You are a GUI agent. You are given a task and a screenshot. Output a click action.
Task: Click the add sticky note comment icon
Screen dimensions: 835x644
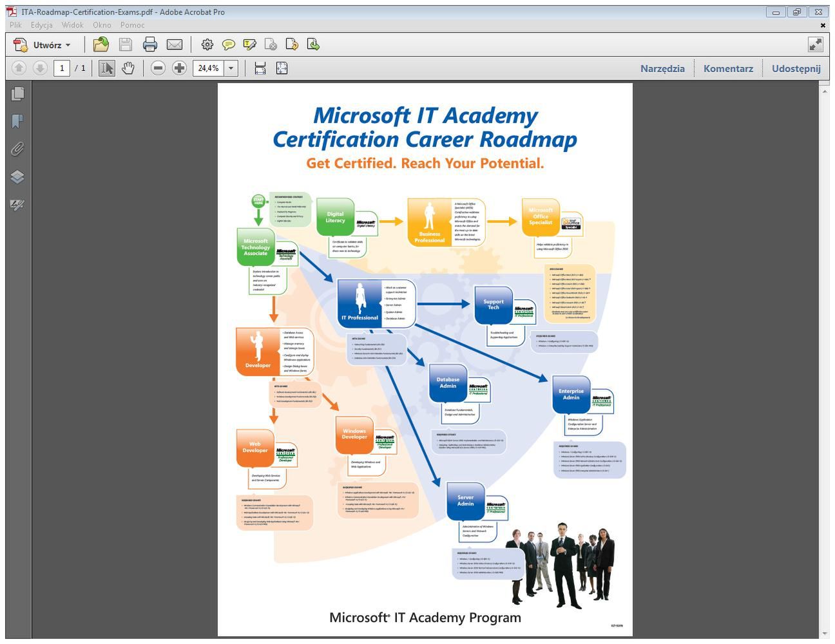coord(228,44)
